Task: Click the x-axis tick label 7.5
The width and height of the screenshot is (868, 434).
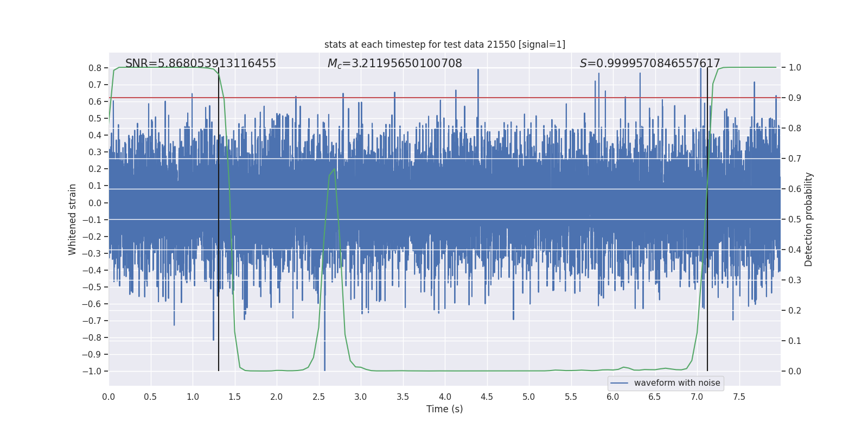Action: [x=739, y=397]
